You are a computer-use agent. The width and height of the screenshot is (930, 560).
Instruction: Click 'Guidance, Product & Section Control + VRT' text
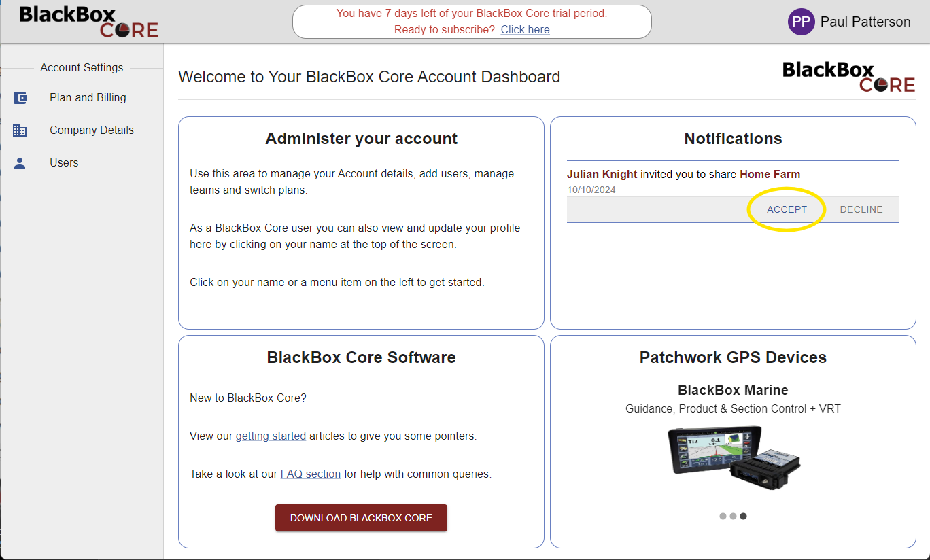(733, 408)
